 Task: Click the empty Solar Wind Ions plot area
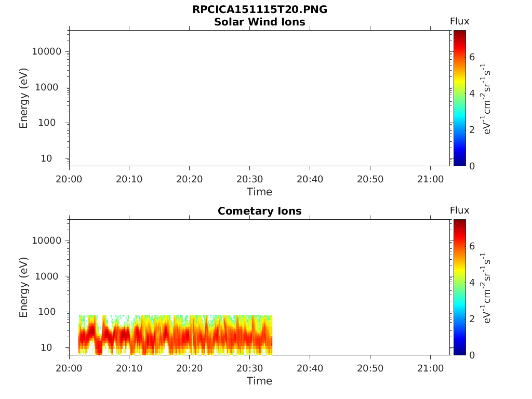[x=260, y=98]
